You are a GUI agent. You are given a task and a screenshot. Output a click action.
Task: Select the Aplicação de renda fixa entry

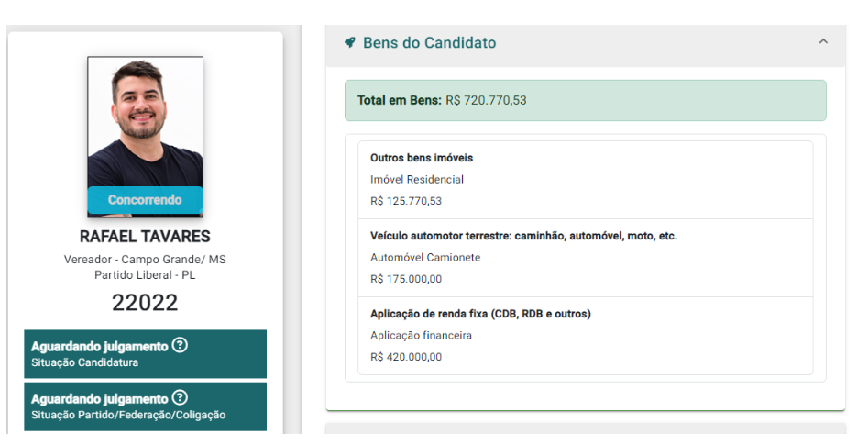pyautogui.click(x=585, y=335)
